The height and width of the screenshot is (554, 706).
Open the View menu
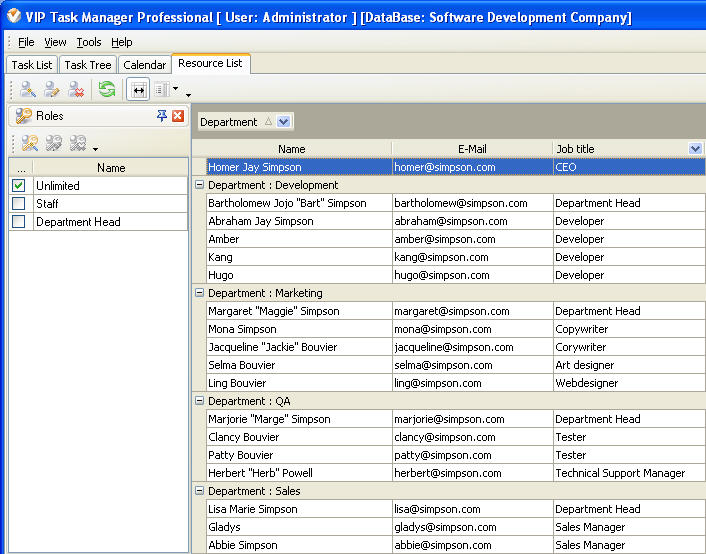click(x=55, y=42)
